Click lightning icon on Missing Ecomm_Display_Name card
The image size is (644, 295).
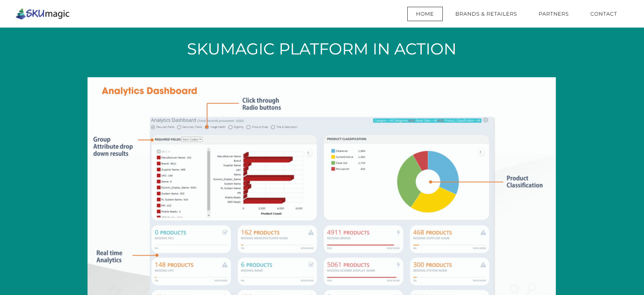(398, 265)
